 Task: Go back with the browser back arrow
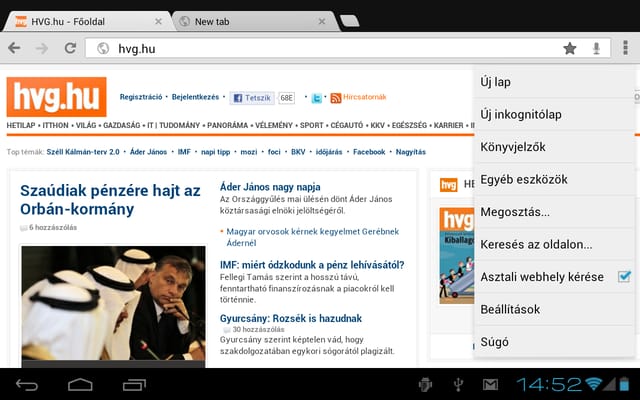click(x=14, y=48)
